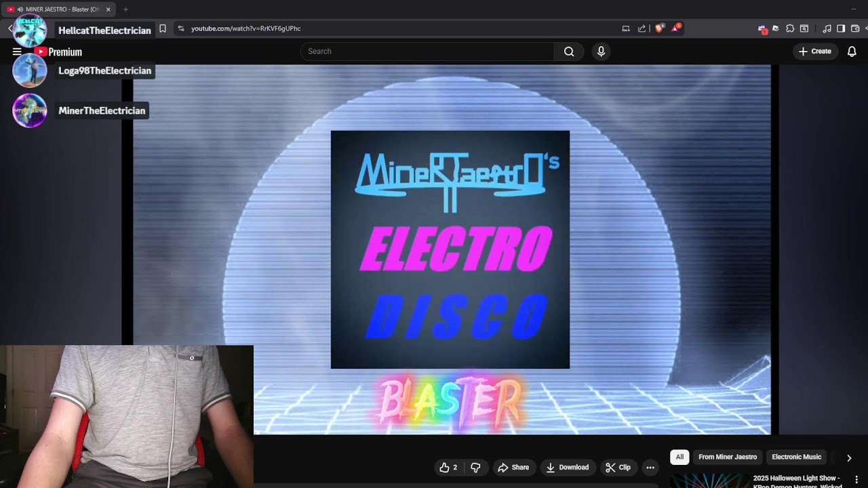Click the Create button

815,52
